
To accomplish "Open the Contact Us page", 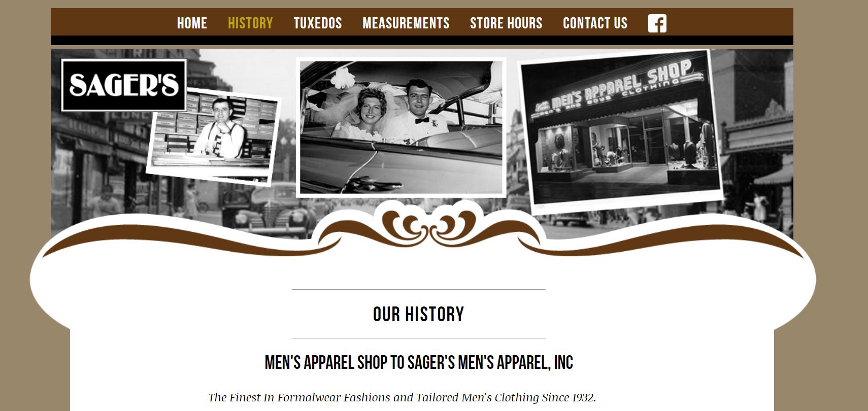I will tap(595, 23).
